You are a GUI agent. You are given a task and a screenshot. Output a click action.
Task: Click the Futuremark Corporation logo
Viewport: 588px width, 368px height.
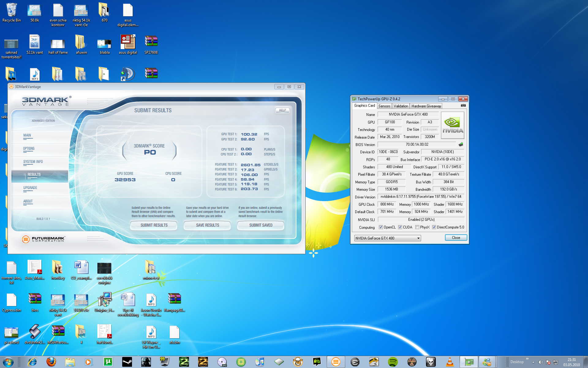click(x=43, y=239)
